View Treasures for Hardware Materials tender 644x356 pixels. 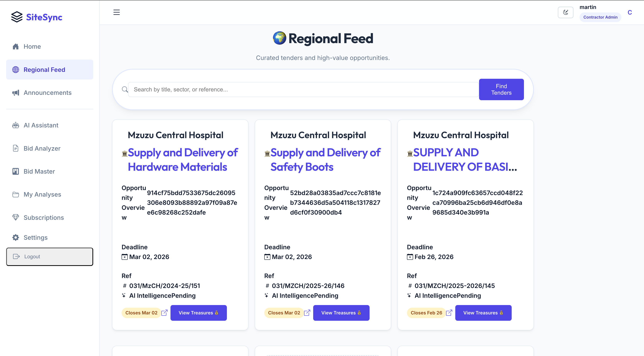click(x=198, y=313)
